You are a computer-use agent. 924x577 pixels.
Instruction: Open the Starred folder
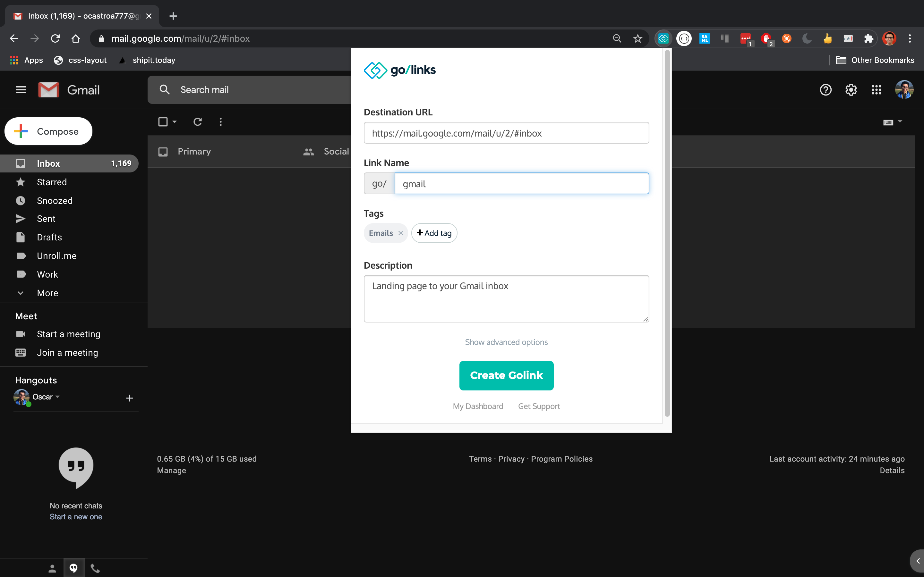[52, 182]
